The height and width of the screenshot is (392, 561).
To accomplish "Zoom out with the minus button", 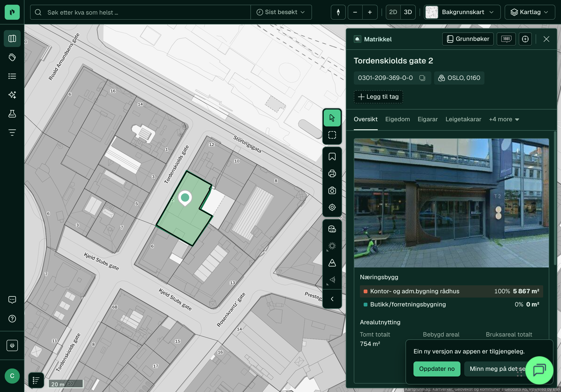I will 355,12.
